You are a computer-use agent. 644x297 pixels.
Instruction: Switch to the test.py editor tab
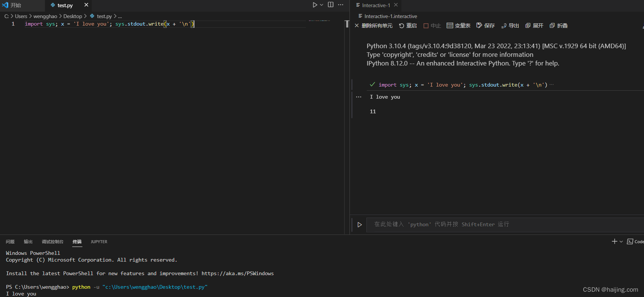[x=65, y=5]
